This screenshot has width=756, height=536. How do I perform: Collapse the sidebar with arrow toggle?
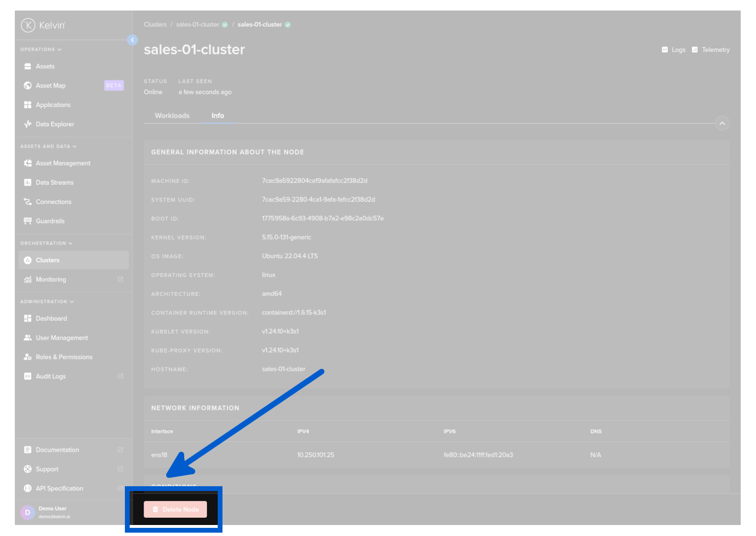[133, 40]
